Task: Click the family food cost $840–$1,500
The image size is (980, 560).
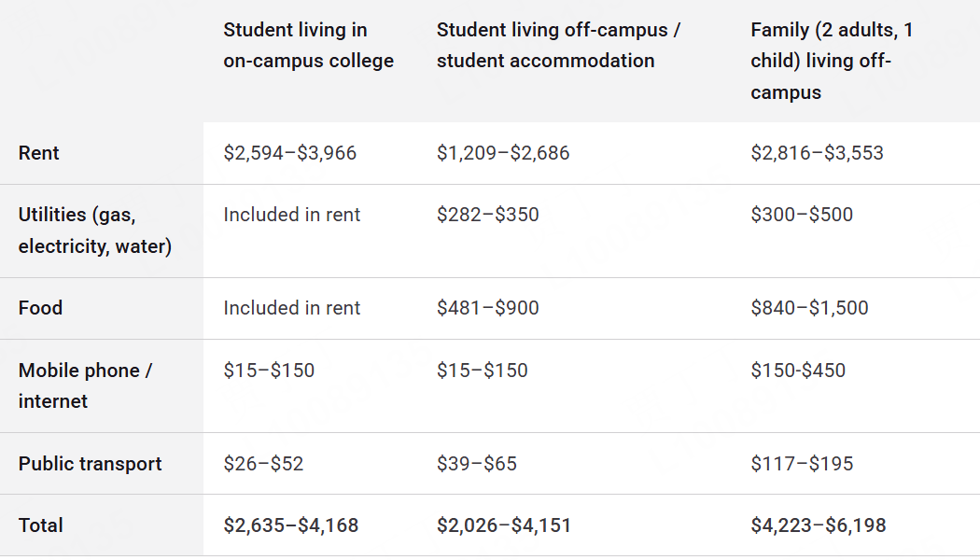Action: (x=809, y=308)
